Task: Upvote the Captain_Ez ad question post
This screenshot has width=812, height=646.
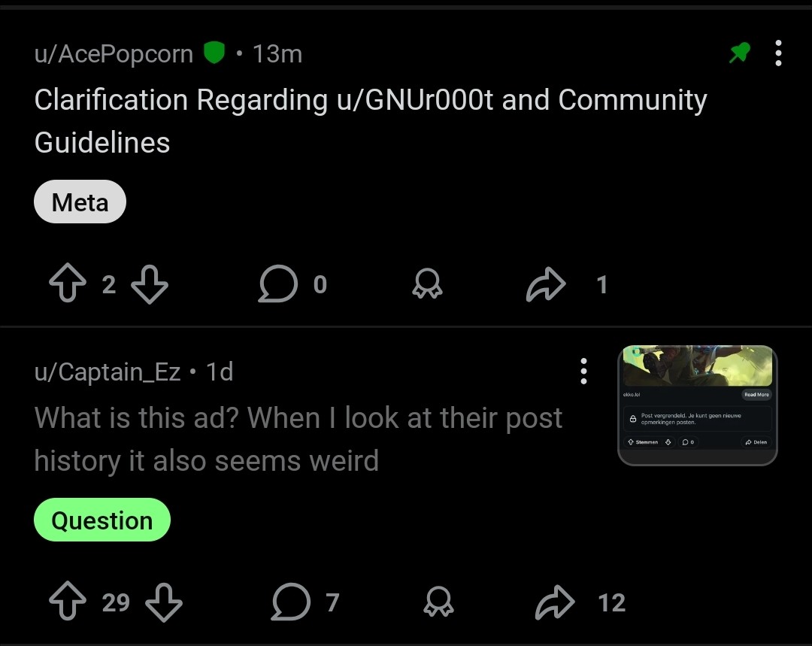Action: (x=66, y=603)
